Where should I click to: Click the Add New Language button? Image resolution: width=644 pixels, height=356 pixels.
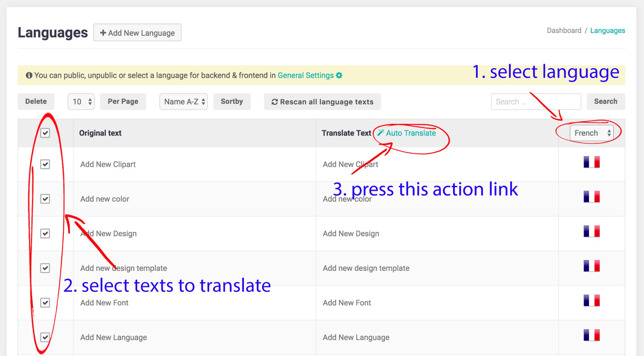point(137,33)
